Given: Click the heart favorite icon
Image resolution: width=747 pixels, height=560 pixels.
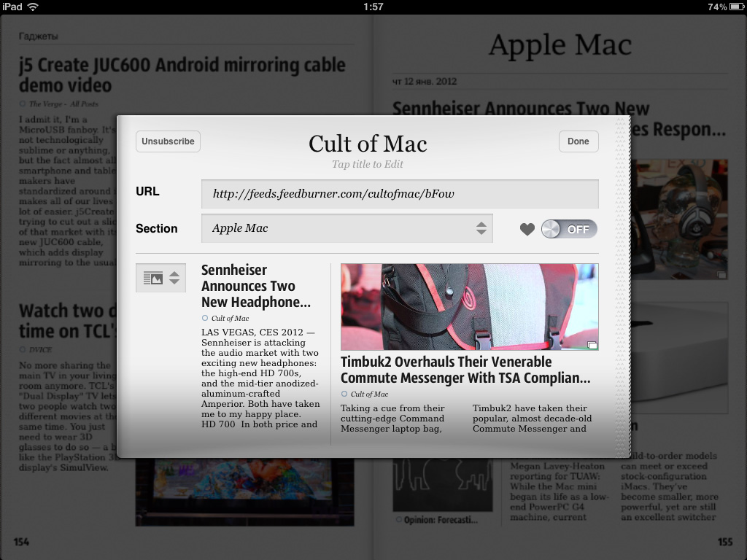Looking at the screenshot, I should (x=527, y=230).
